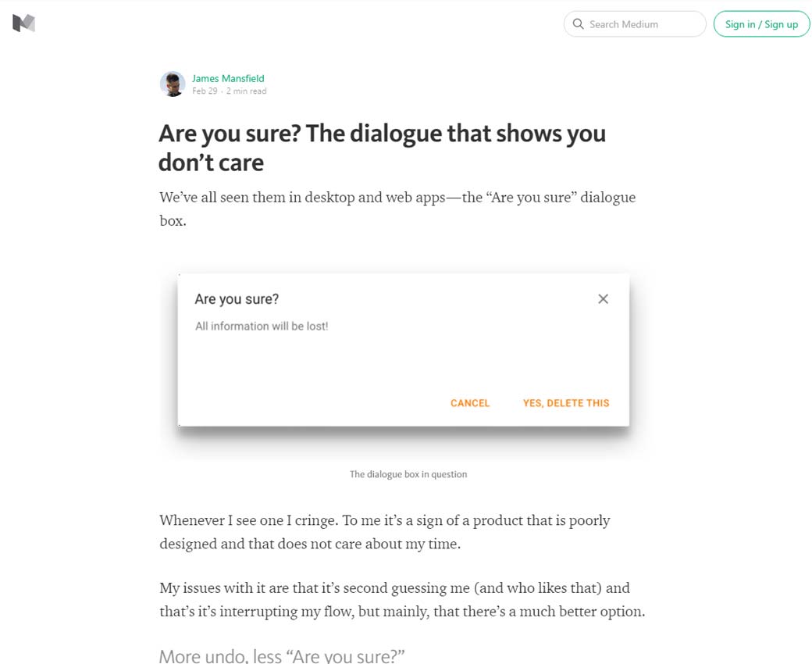Click James Mansfield's avatar picture
This screenshot has width=812, height=664.
173,84
